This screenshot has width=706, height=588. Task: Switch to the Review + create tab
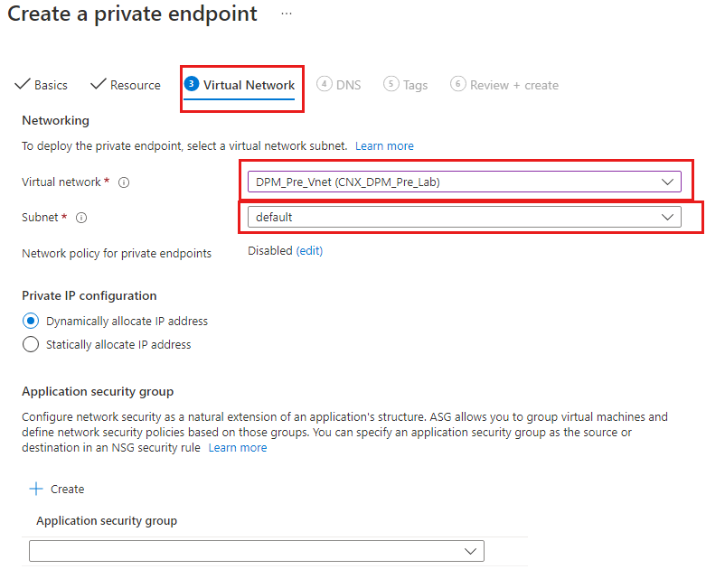coord(513,85)
